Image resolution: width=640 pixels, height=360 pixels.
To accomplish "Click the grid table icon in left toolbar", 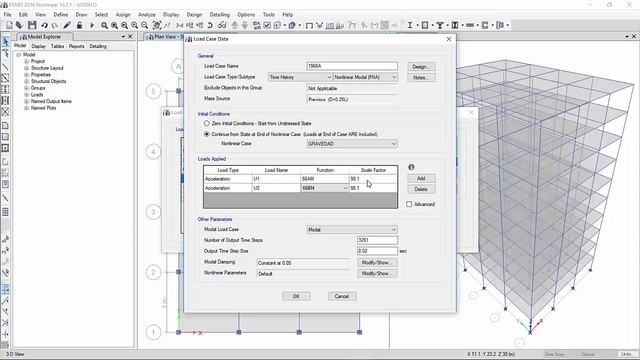I will pos(5,212).
